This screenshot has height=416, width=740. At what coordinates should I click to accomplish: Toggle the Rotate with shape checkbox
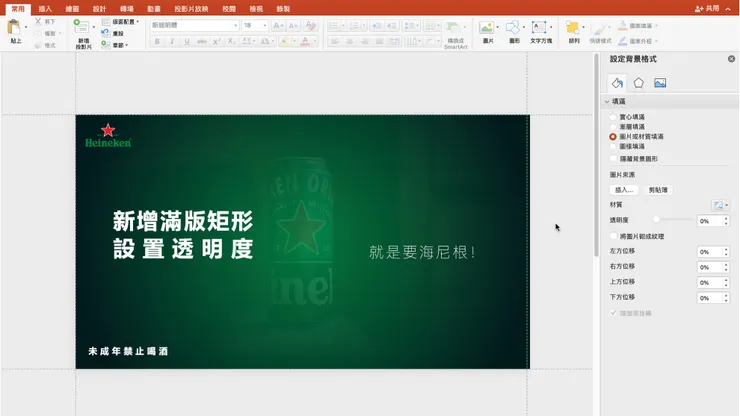coord(614,313)
